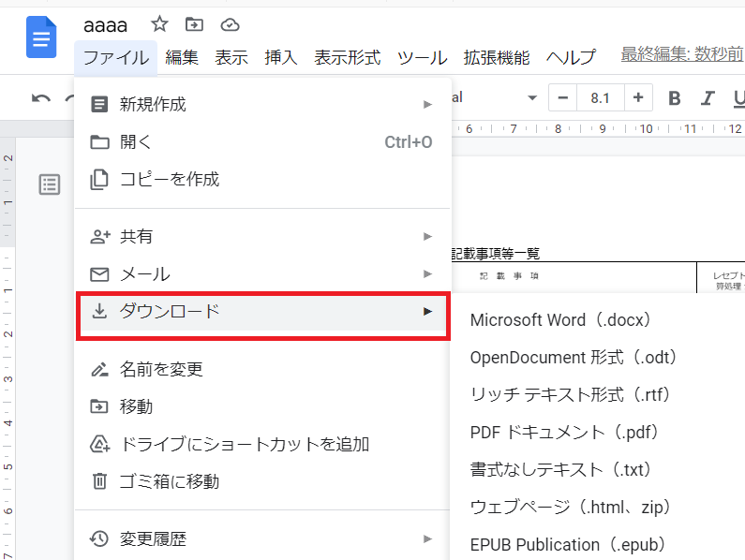Image resolution: width=745 pixels, height=560 pixels.
Task: Show the document outline icon
Action: click(50, 184)
